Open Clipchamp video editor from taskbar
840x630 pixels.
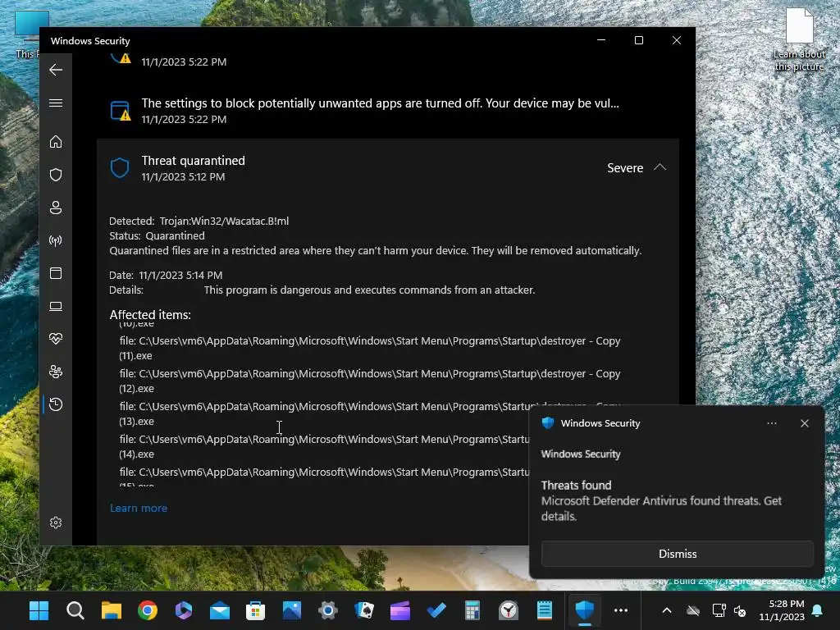coord(400,610)
